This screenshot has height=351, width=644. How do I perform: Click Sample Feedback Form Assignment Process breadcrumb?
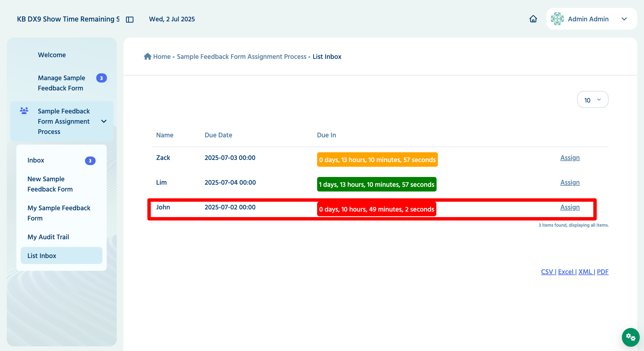[x=241, y=57]
